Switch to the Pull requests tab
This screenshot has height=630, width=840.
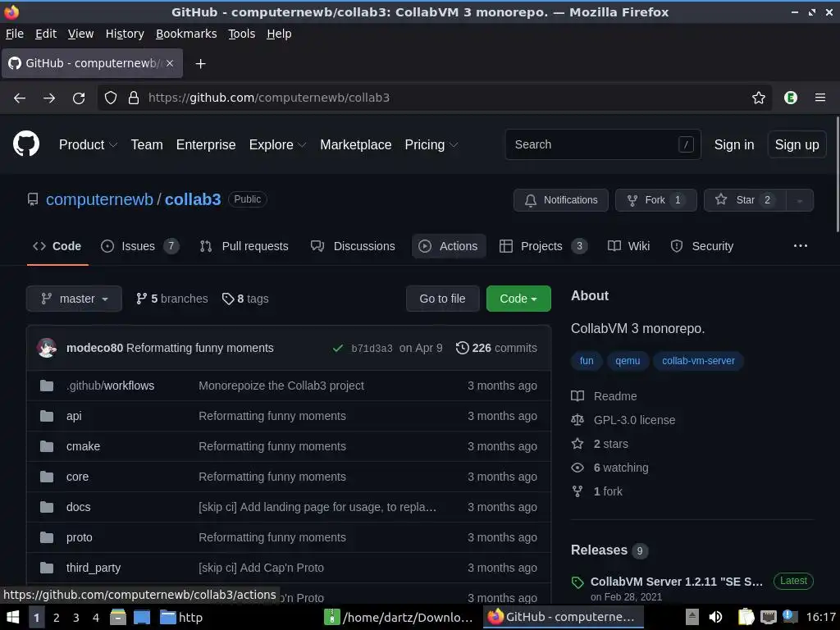[x=244, y=246]
